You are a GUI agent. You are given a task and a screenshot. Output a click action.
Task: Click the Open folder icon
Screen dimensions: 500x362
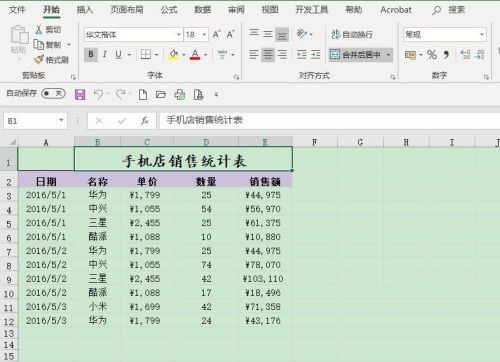click(161, 95)
